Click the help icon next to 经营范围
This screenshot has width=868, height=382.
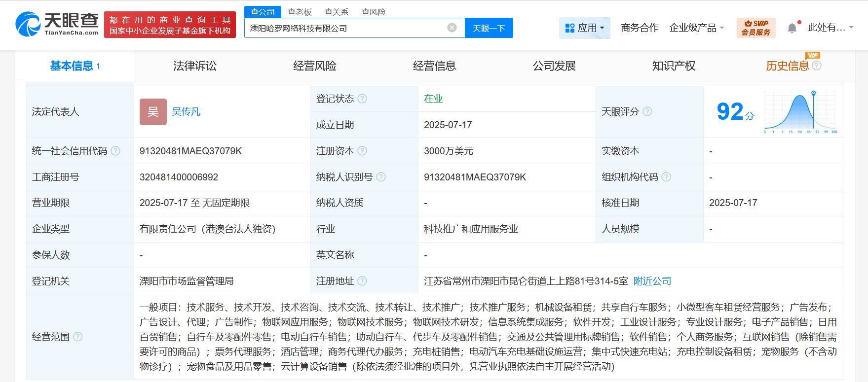tap(78, 337)
